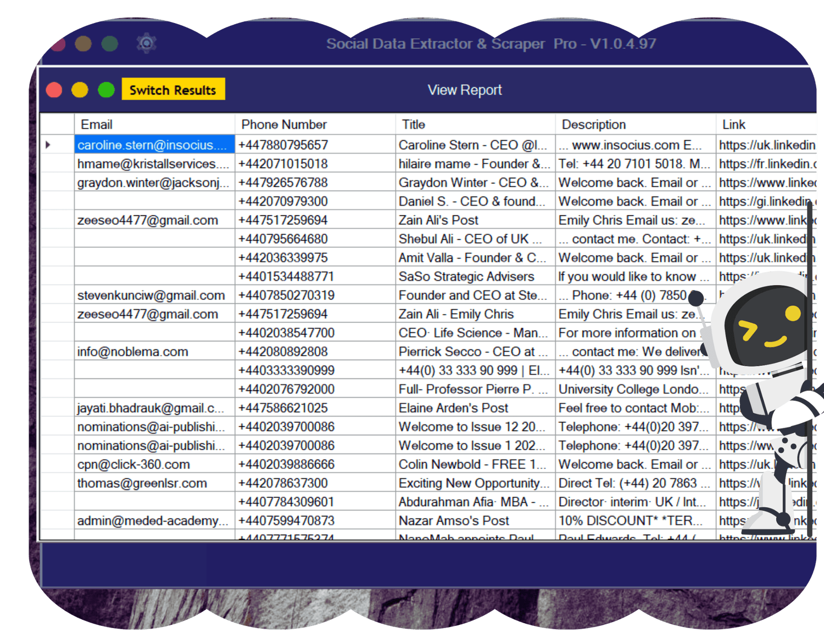
Task: Click the row selector arrow for first row
Action: (49, 145)
